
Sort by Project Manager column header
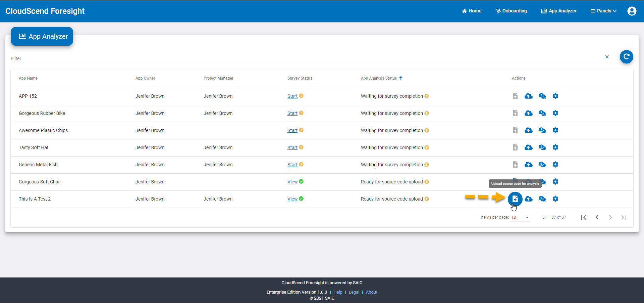pos(218,78)
